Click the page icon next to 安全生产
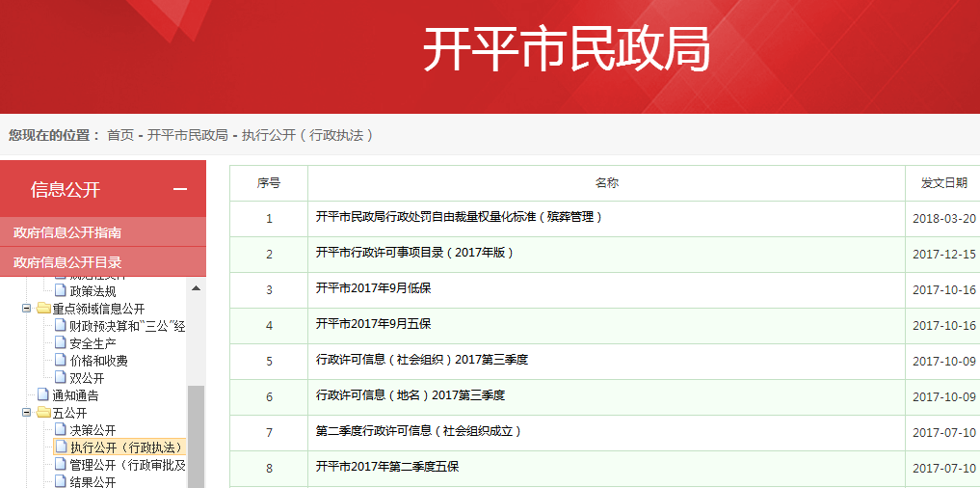The height and width of the screenshot is (488, 980). [60, 342]
